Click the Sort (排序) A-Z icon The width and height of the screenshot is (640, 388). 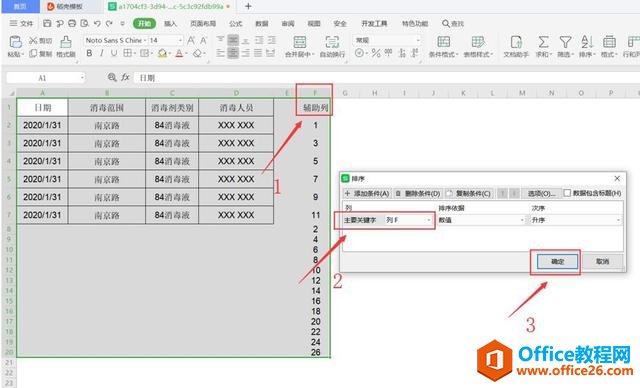point(587,42)
